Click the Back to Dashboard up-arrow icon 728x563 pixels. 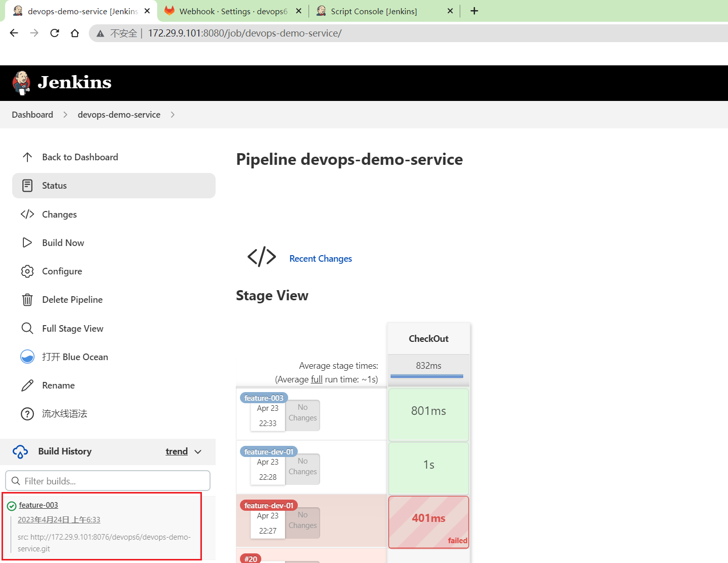tap(27, 157)
